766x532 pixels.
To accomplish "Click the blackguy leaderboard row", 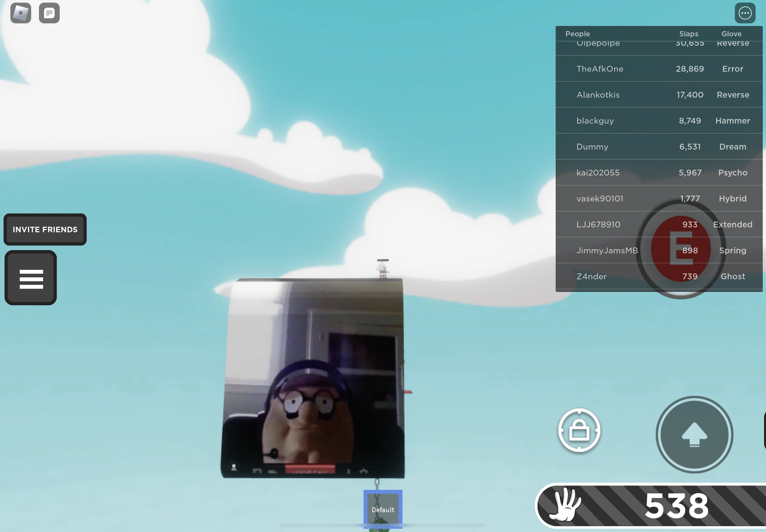I will (595, 121).
